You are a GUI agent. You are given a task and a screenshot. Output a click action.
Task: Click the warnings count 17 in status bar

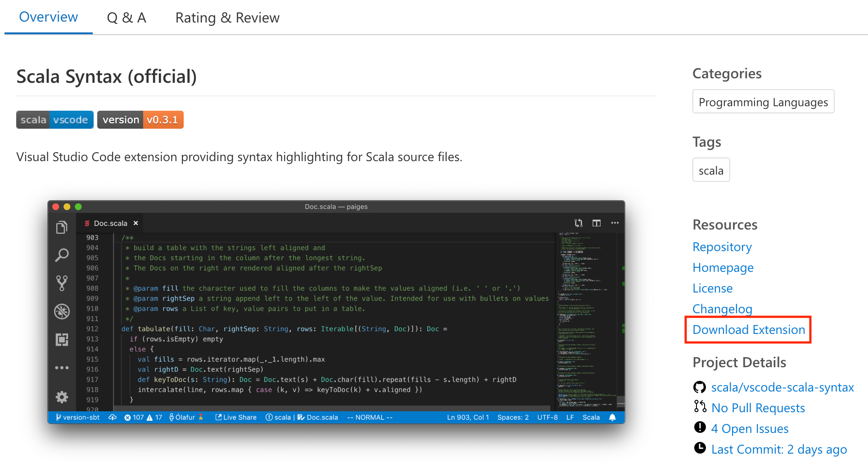tap(154, 418)
